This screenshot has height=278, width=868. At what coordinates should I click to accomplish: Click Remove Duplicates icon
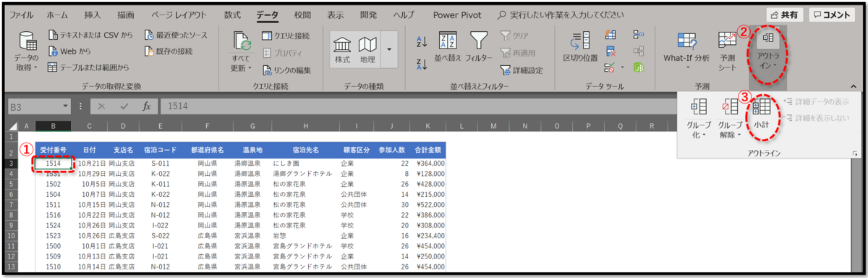click(x=611, y=51)
